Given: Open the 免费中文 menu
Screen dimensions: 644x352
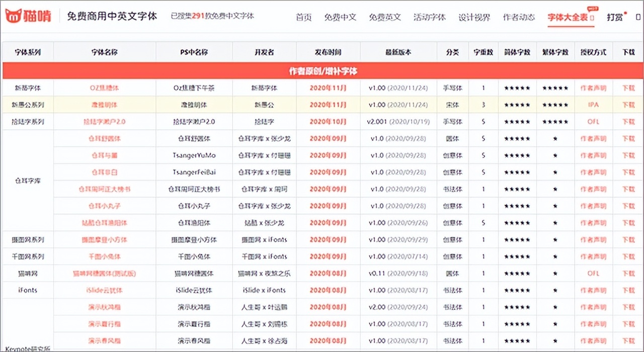Looking at the screenshot, I should pyautogui.click(x=340, y=17).
